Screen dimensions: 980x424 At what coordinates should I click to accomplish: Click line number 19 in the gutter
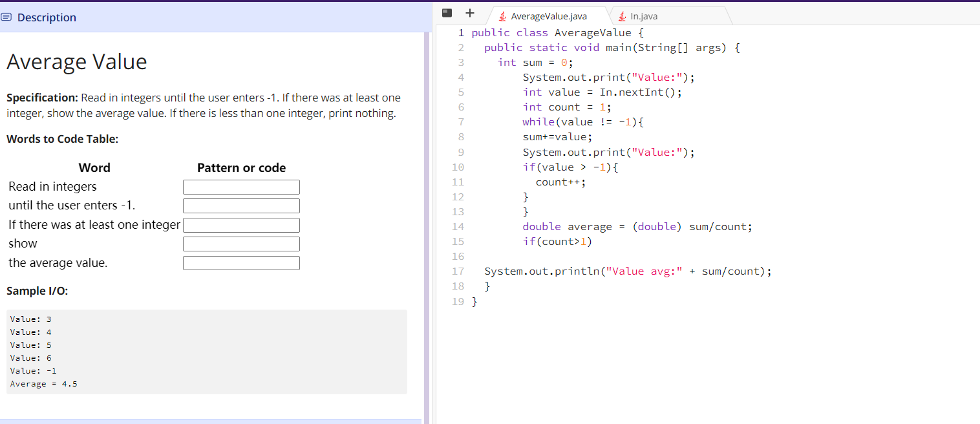point(458,301)
